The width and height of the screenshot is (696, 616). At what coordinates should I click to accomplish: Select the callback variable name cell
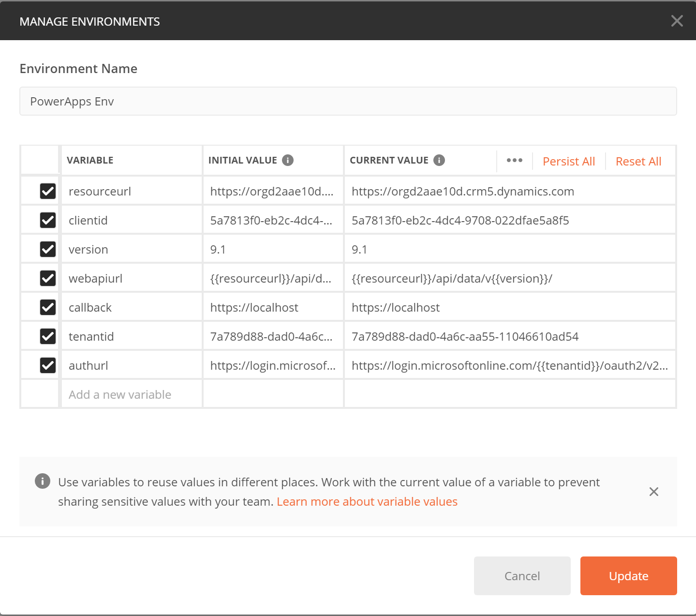click(x=132, y=307)
